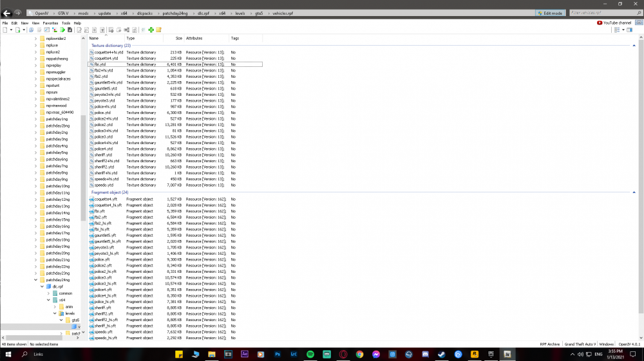Open the Edit menu

(x=14, y=23)
